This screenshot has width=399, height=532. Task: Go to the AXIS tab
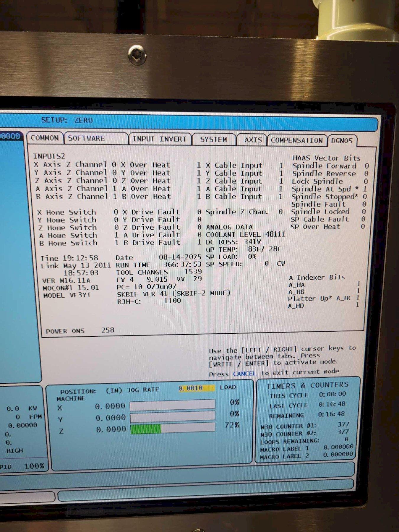[x=253, y=140]
